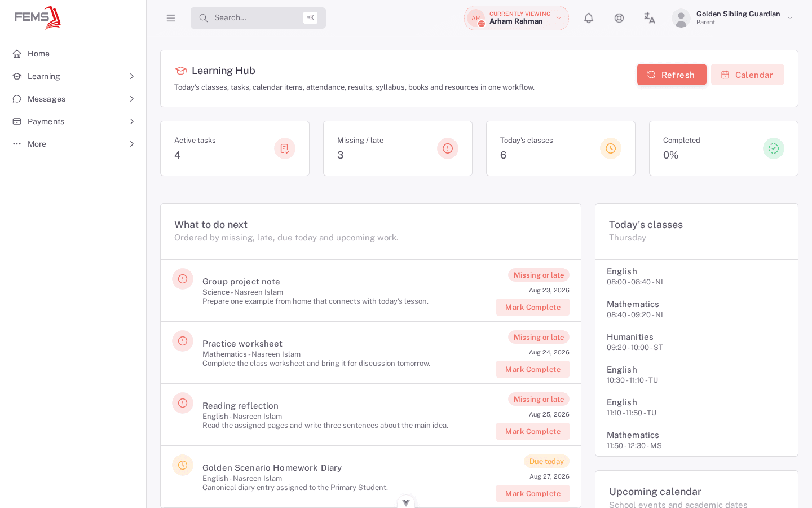812x508 pixels.
Task: Click the Completed check icon
Action: [774, 148]
